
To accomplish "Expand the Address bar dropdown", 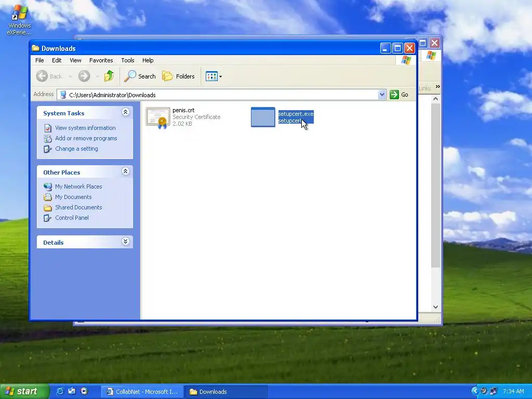I will [382, 95].
